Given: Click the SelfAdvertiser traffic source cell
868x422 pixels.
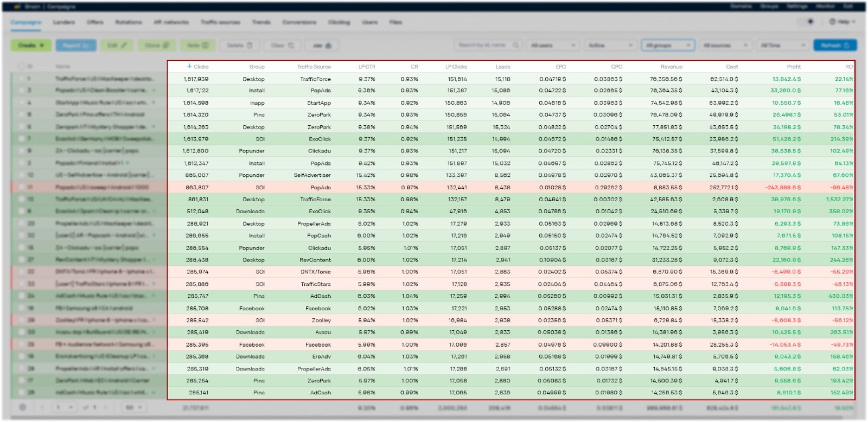Looking at the screenshot, I should tap(312, 175).
